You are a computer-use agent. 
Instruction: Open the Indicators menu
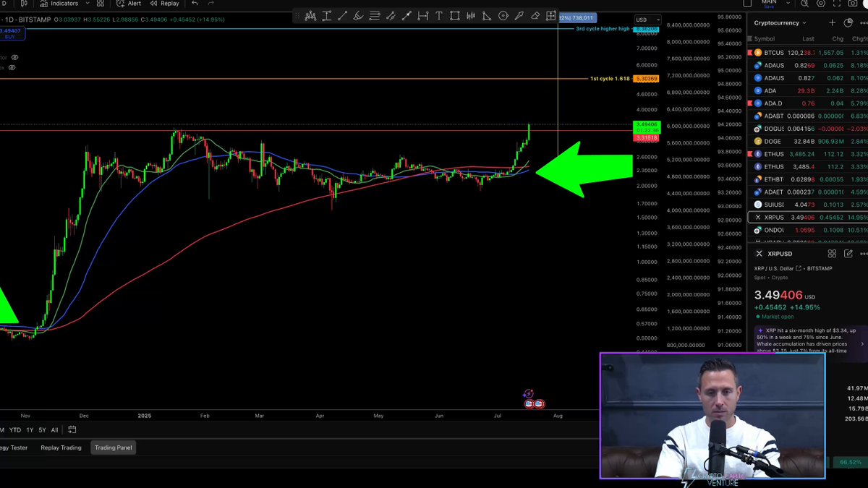pos(59,4)
